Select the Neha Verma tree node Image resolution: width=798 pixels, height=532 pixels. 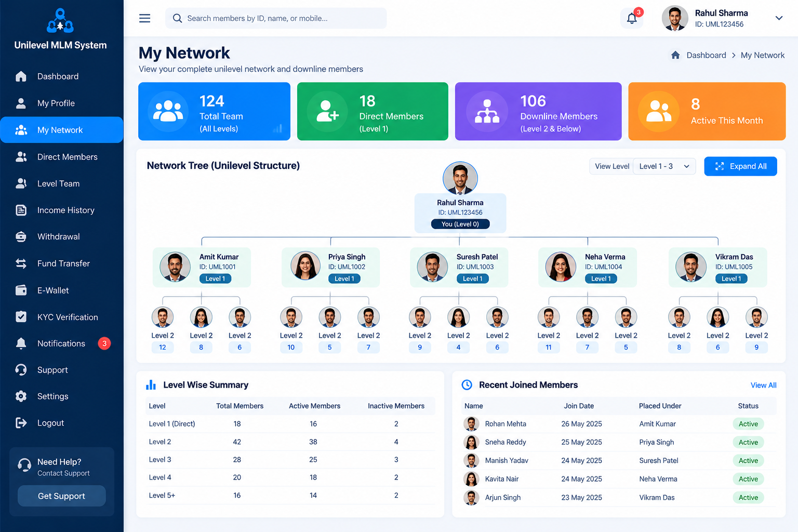[587, 267]
